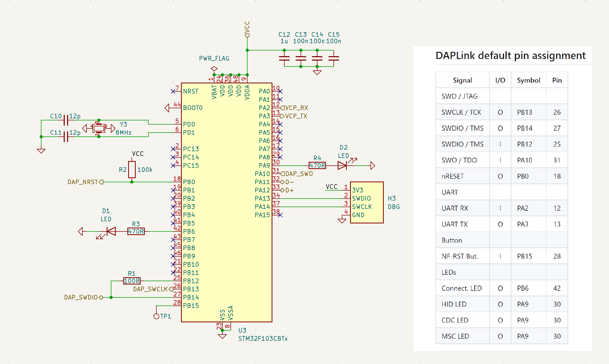Select the top VCC power symbol

(x=247, y=30)
